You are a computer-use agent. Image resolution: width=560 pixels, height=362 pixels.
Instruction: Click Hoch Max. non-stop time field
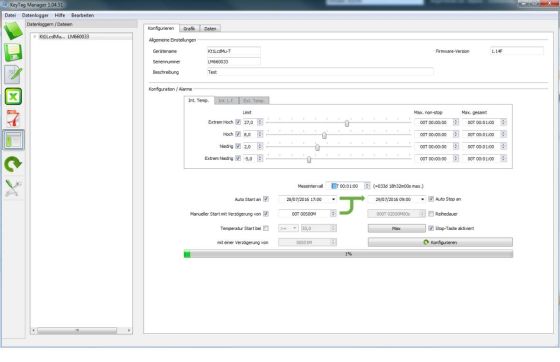coord(434,134)
